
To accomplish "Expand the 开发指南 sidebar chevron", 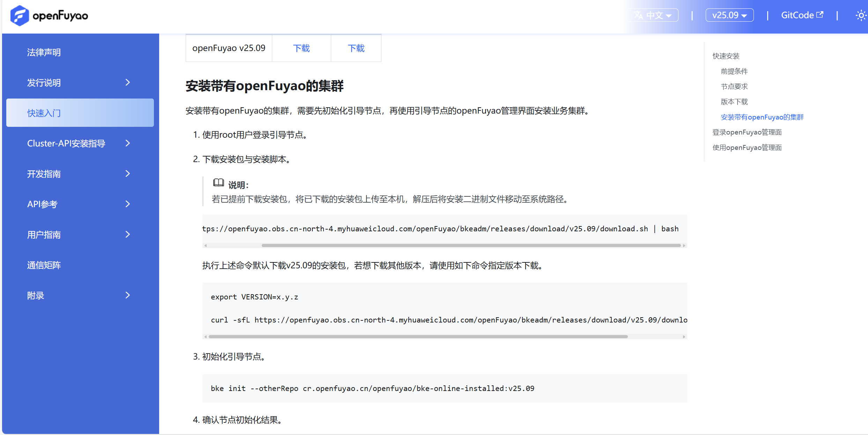I will (x=128, y=174).
